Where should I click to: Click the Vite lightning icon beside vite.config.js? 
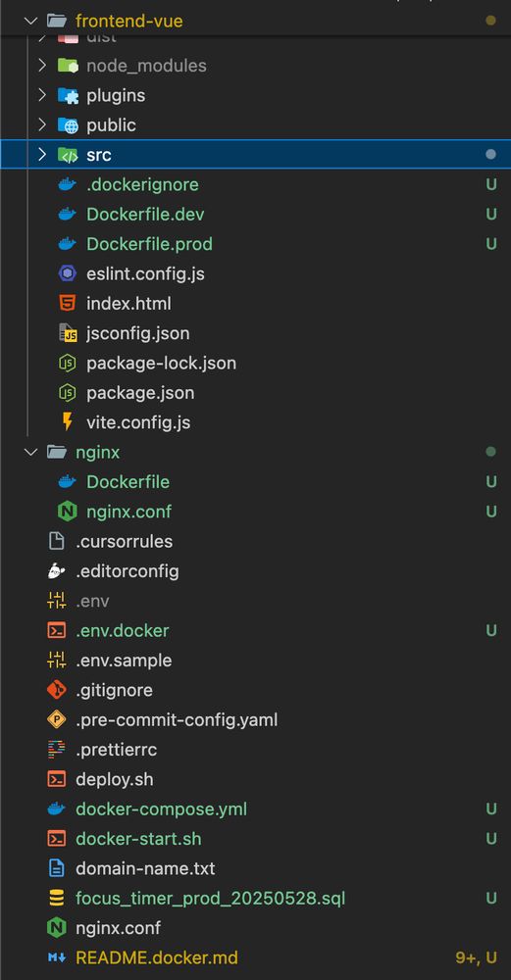(x=67, y=422)
